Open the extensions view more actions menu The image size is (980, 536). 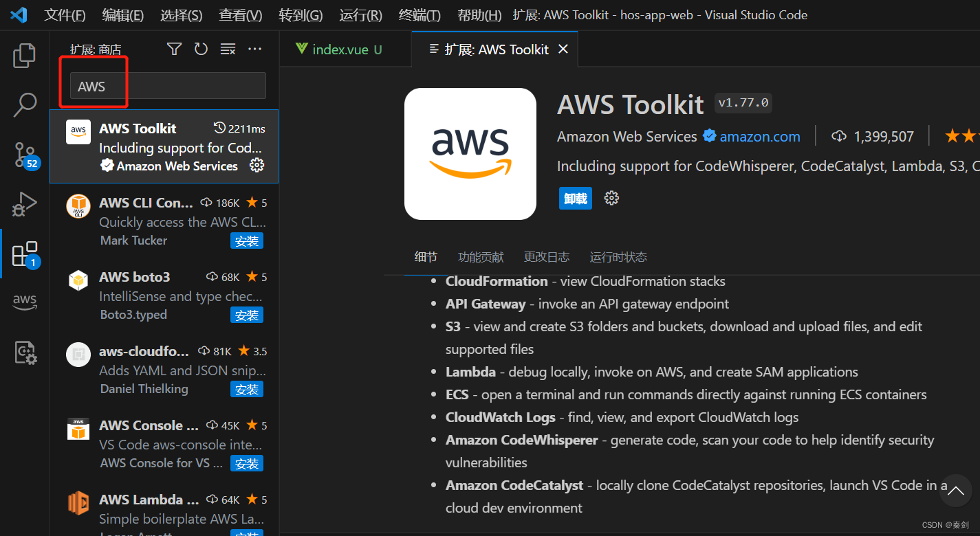pos(255,49)
